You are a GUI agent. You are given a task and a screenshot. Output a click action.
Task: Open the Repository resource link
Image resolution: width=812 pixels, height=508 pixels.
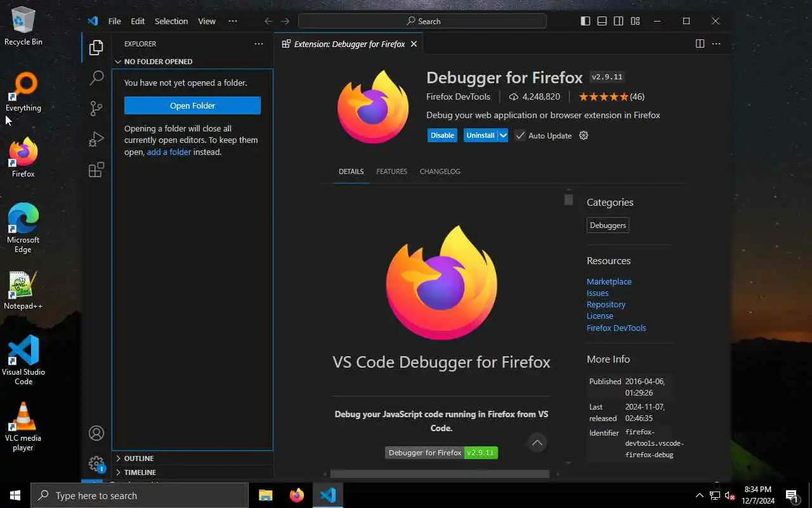click(606, 304)
